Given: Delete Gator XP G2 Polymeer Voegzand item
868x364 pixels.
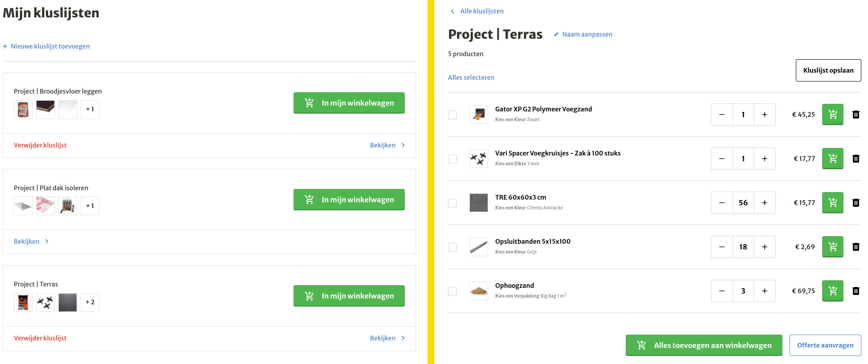Looking at the screenshot, I should pyautogui.click(x=856, y=115).
